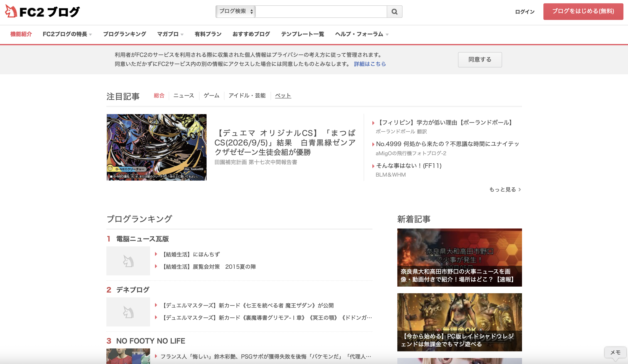
Task: Select the アイドル・芸能 tab
Action: (x=247, y=95)
